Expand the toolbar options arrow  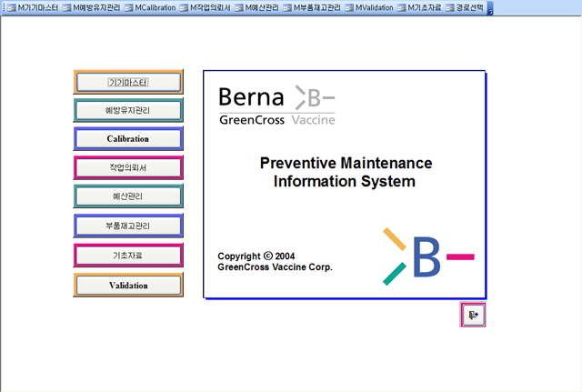(490, 8)
